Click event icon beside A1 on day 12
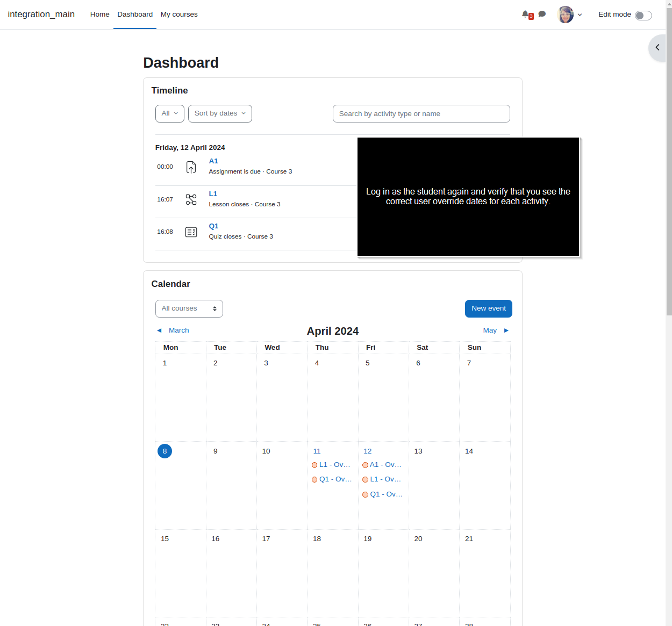This screenshot has width=672, height=626. click(x=365, y=465)
